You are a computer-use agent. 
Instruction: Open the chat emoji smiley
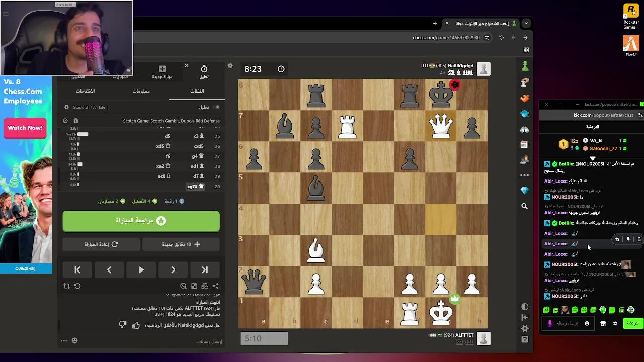(75, 341)
